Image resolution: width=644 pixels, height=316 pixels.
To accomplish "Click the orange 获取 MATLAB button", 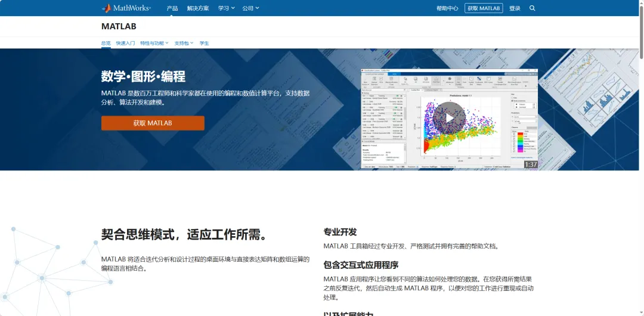I will tap(153, 123).
